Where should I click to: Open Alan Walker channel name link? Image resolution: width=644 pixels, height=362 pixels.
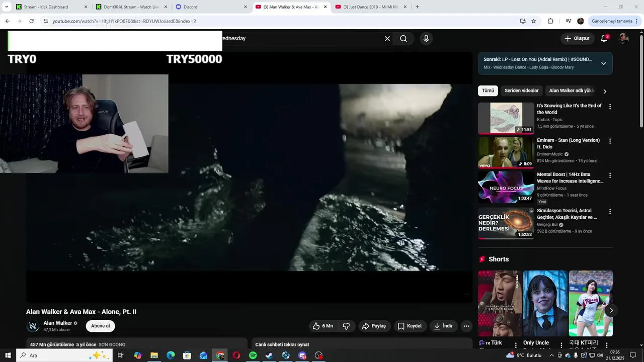click(x=58, y=323)
